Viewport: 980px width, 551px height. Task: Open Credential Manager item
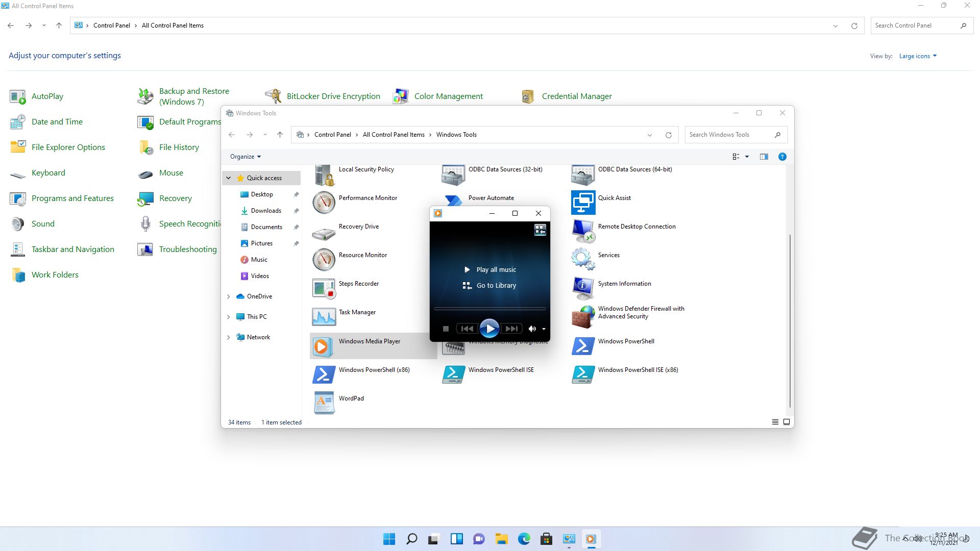point(567,96)
